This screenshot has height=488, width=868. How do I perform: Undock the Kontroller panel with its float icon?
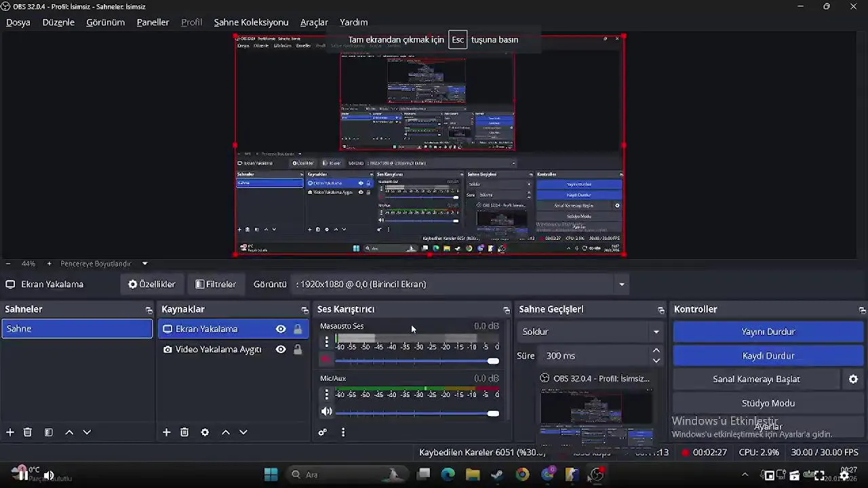coord(862,310)
